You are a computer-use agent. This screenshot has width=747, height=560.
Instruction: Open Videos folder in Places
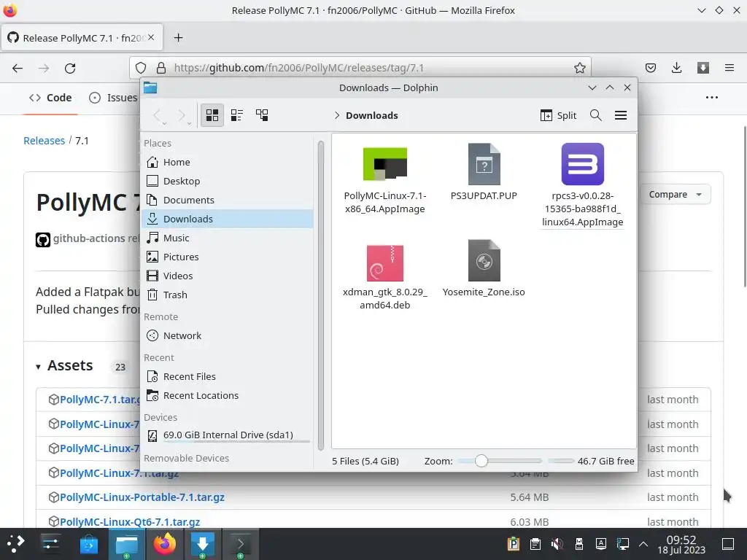[x=228, y=276]
